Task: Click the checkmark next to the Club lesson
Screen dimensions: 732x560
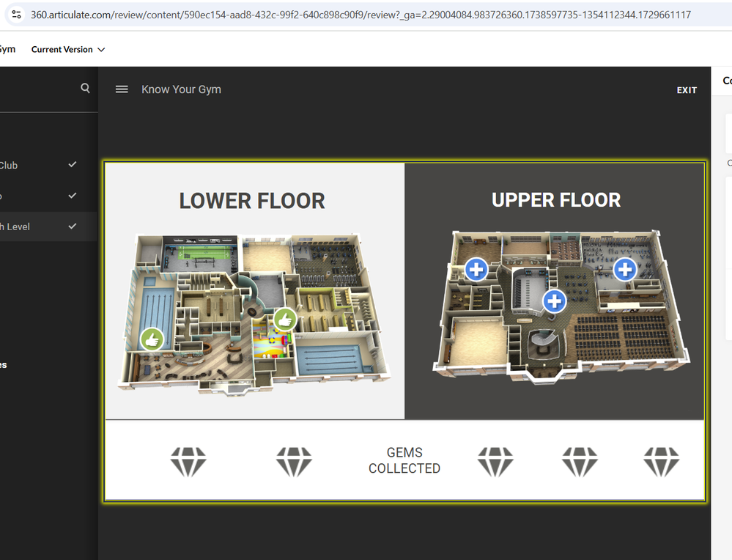Action: 73,164
